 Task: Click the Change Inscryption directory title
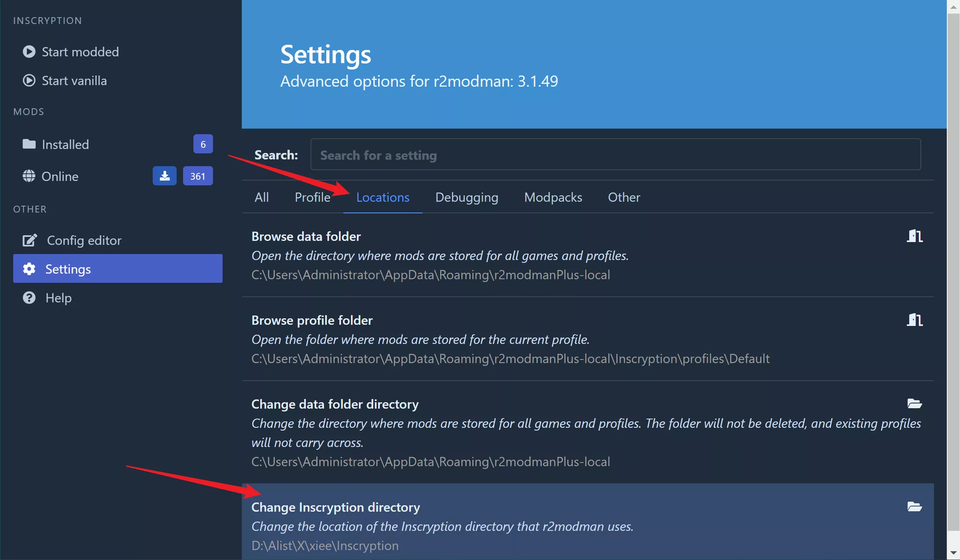coord(336,507)
